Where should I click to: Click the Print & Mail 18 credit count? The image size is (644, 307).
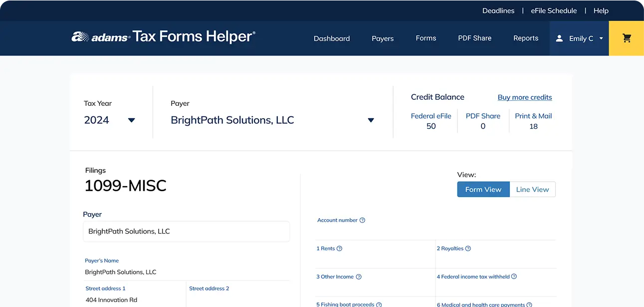point(533,126)
